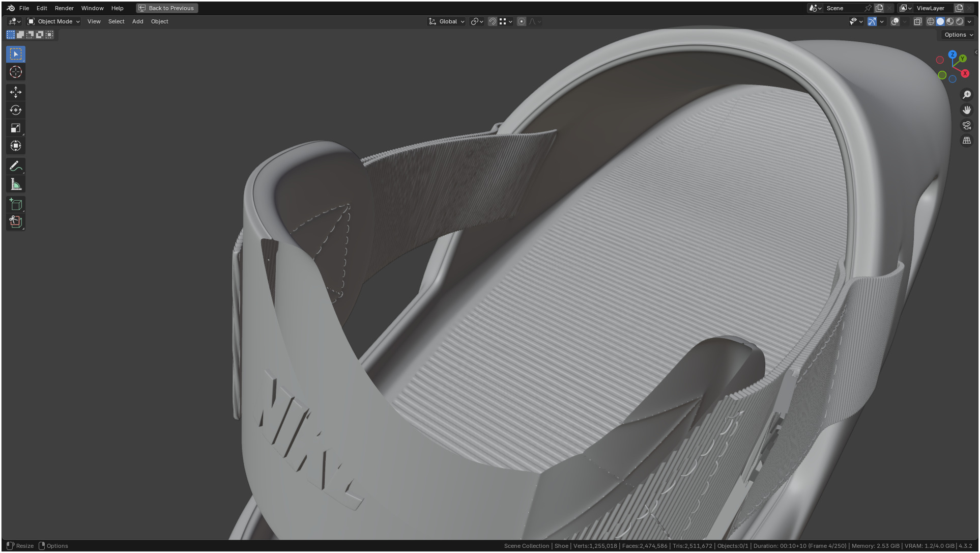Toggle X-Ray mode
980x553 pixels.
[918, 21]
